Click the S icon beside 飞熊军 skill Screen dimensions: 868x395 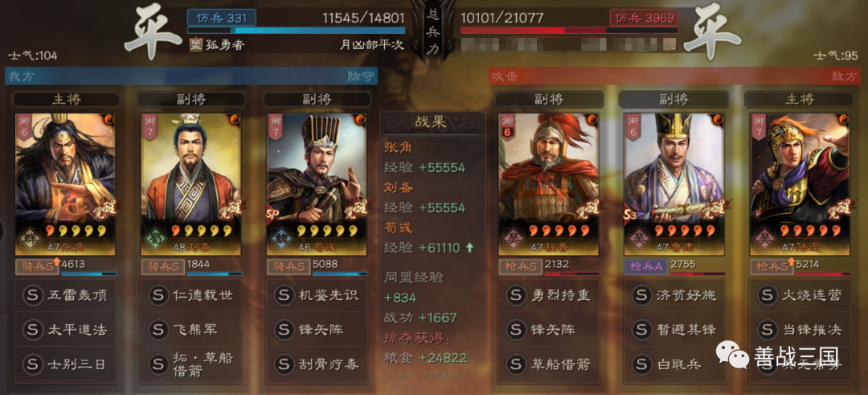point(158,330)
